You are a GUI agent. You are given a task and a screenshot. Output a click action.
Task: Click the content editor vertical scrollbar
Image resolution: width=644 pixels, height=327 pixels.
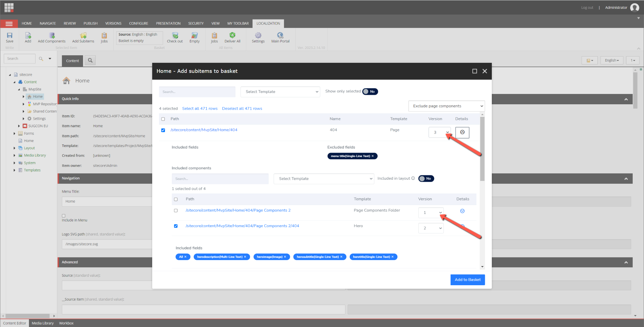(635, 90)
